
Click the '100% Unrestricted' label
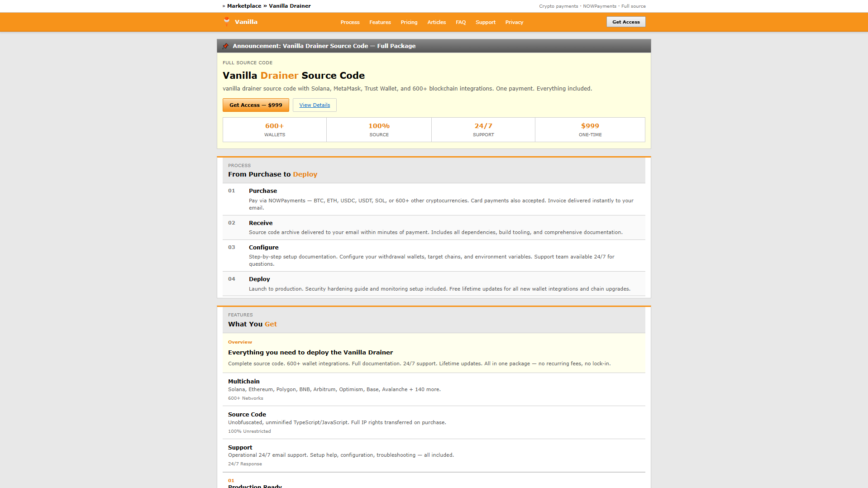249,431
